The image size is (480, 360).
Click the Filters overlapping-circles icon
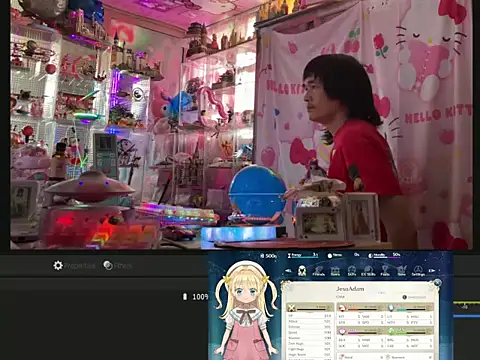[108, 265]
